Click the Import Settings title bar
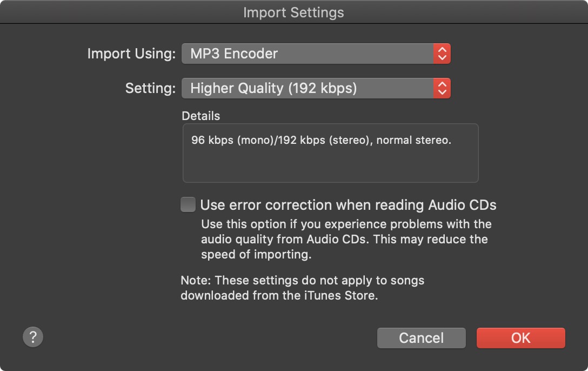Image resolution: width=588 pixels, height=371 pixels. tap(293, 12)
